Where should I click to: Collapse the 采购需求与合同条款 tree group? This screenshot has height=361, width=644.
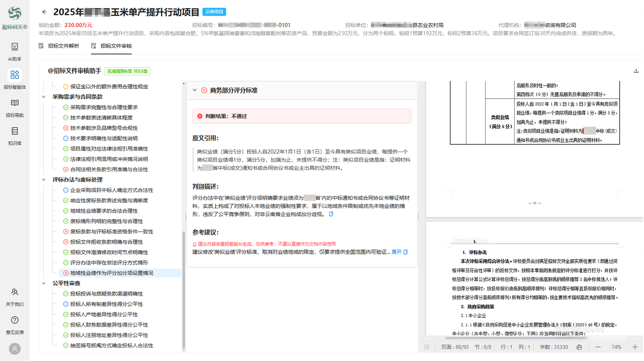pos(44,97)
